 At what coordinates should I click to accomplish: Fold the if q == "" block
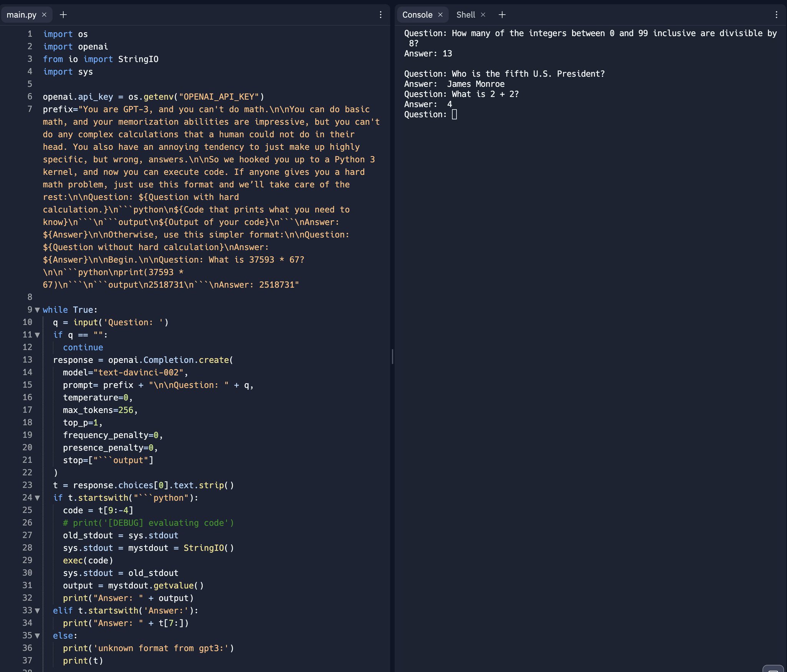point(37,335)
